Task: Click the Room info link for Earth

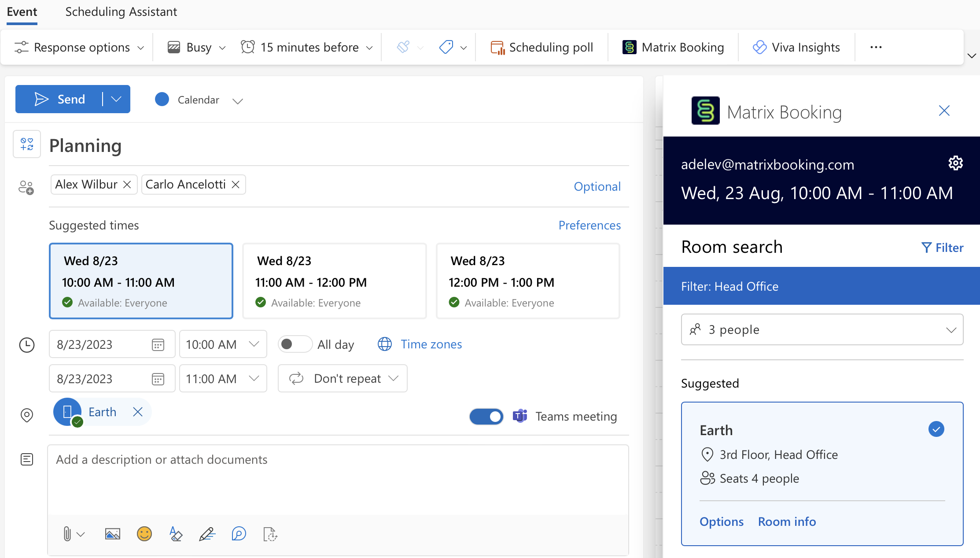Action: tap(787, 521)
